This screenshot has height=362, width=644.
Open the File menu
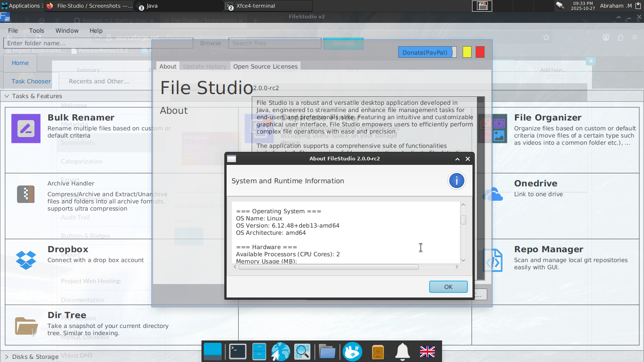pos(13,30)
